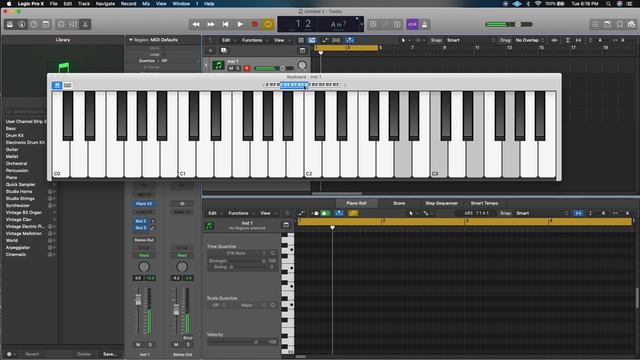Open the Drag No Overlap dropdown
The image size is (640, 360).
point(529,40)
